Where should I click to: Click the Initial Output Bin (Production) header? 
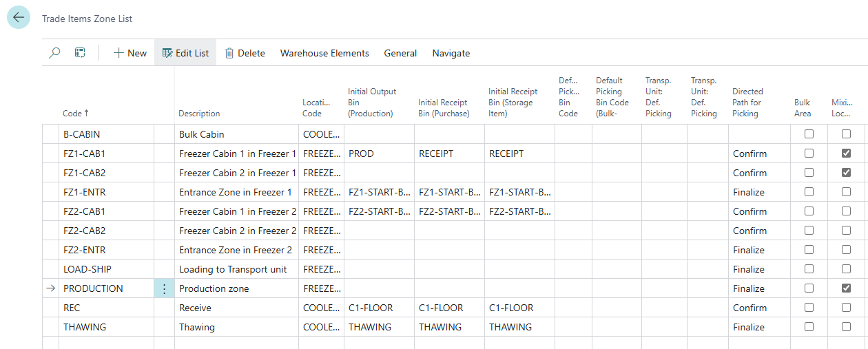click(x=372, y=103)
